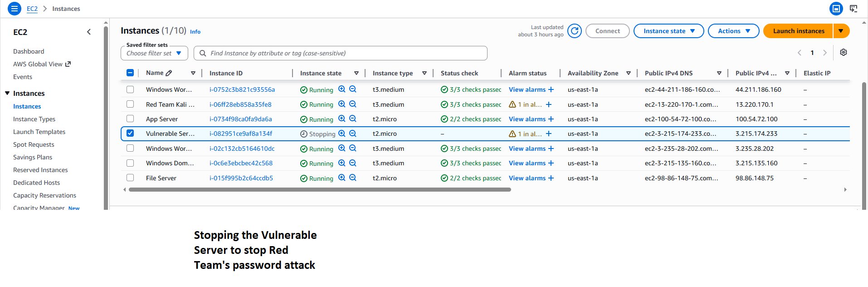Select the App Server instance checkbox
Screen dimensions: 868x287
[130, 119]
